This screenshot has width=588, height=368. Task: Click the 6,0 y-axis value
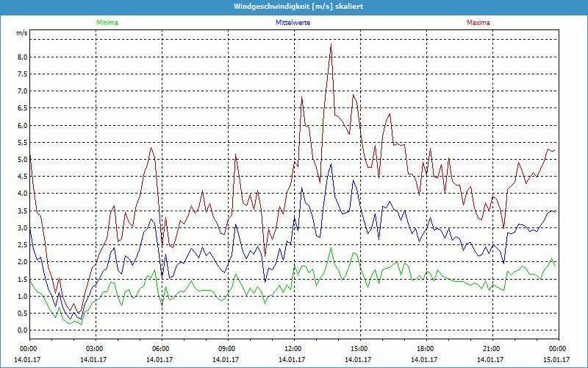[x=23, y=125]
